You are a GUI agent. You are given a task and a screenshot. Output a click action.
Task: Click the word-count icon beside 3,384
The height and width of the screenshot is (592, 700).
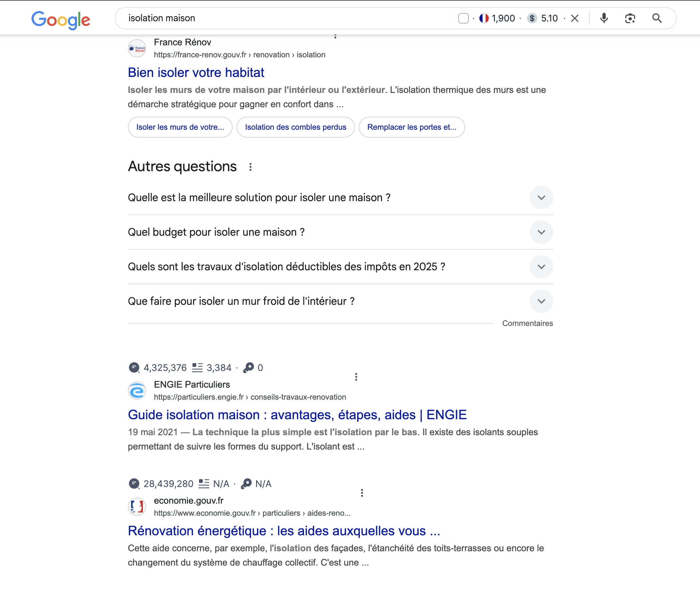click(x=197, y=368)
